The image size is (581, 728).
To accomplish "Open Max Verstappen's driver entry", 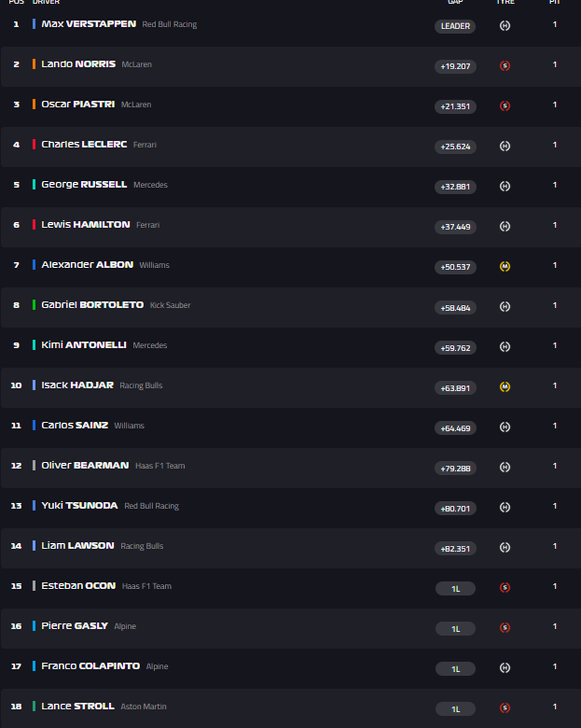I will click(x=88, y=24).
